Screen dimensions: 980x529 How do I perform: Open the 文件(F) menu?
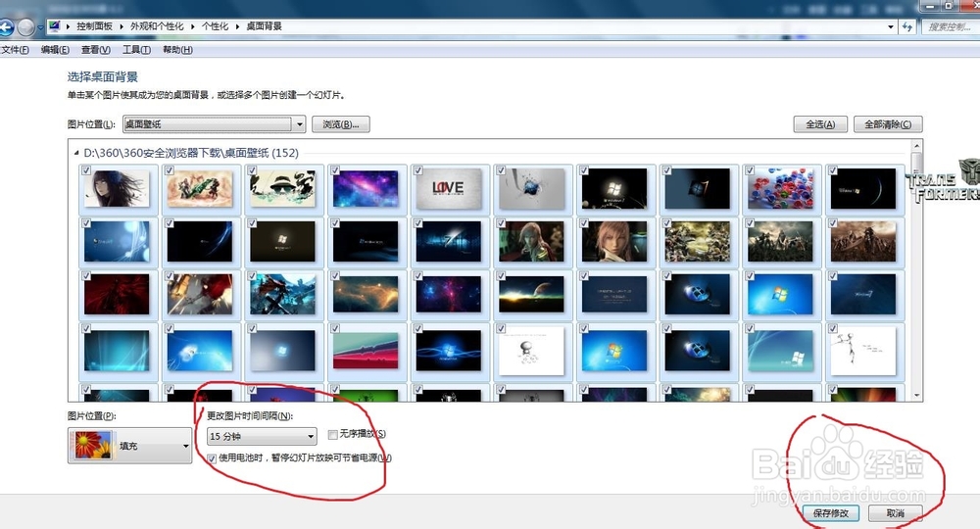click(x=15, y=50)
